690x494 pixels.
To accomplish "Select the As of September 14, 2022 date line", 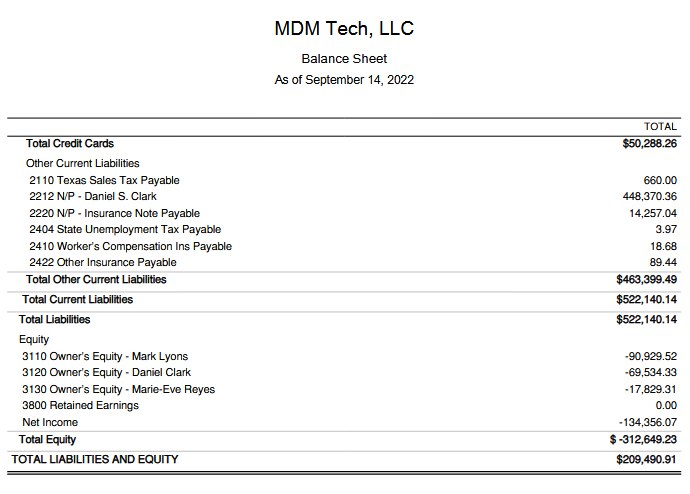I will [x=344, y=80].
